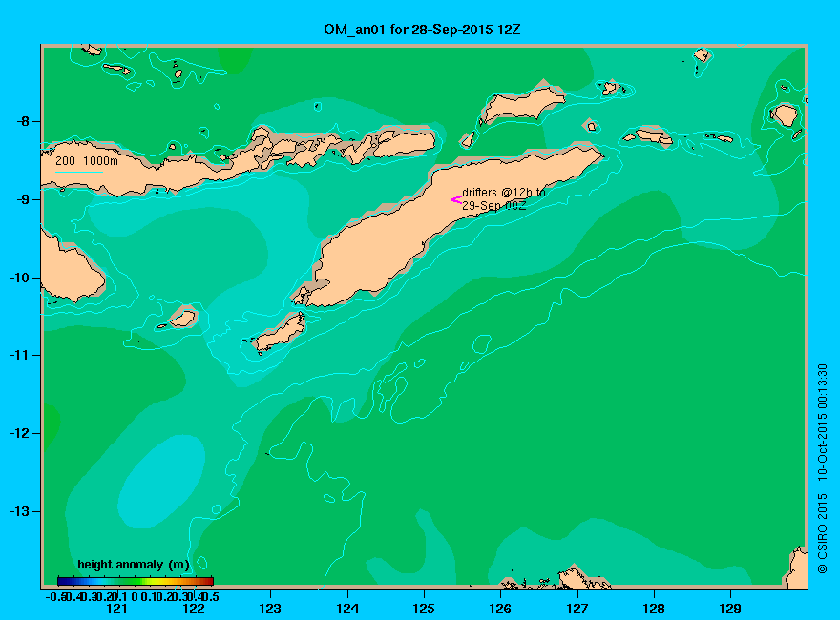
Task: Click the latitude label '-11'
Action: [19, 355]
